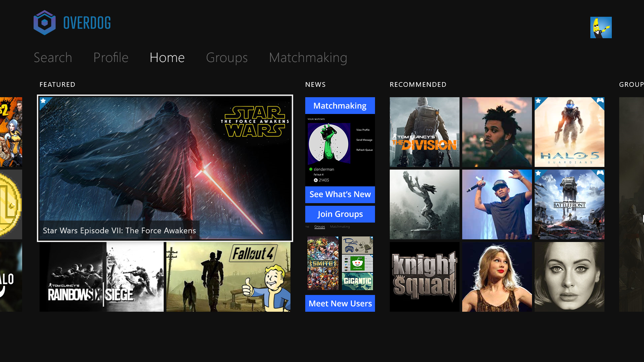The width and height of the screenshot is (644, 362).
Task: Select slenderman's green hand avatar
Action: [x=329, y=143]
